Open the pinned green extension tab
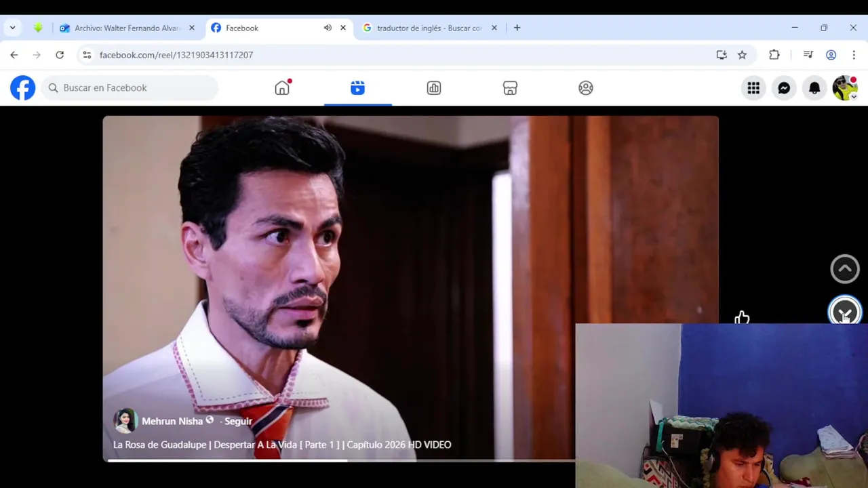The width and height of the screenshot is (868, 488). (38, 28)
